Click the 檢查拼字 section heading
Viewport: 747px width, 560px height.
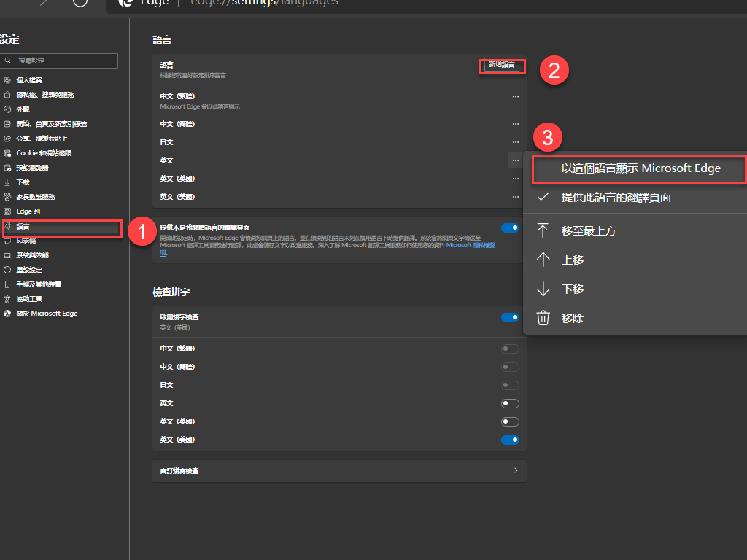click(171, 292)
